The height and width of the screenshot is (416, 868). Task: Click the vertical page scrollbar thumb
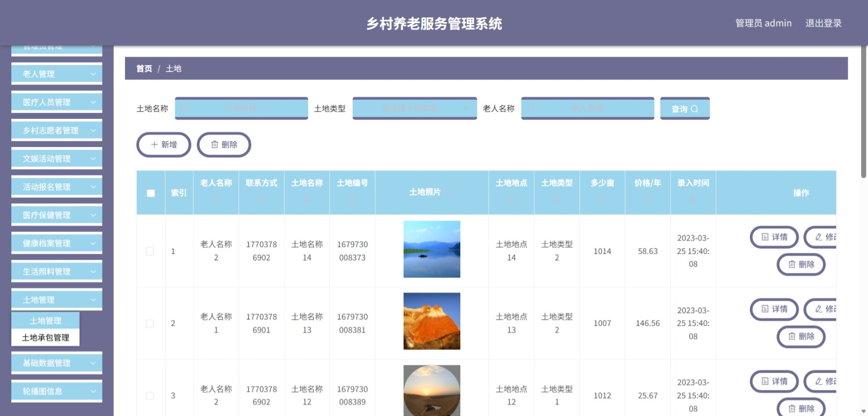(864, 112)
